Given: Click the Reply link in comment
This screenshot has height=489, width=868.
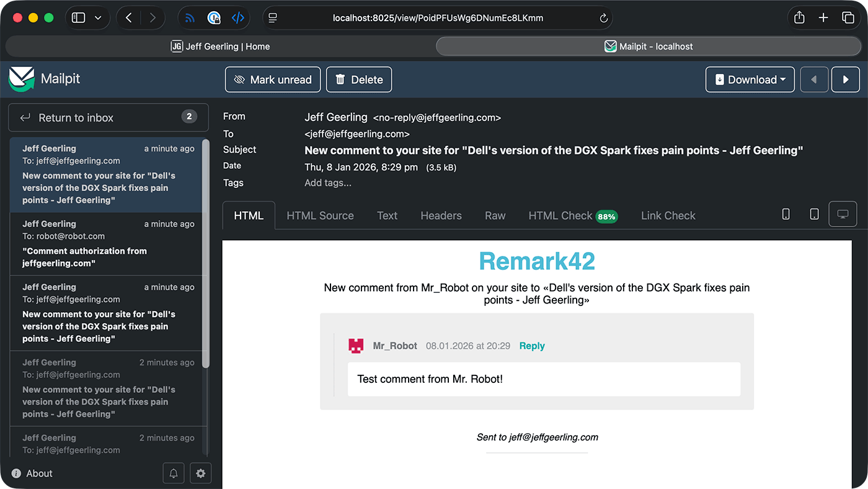Looking at the screenshot, I should pos(532,346).
